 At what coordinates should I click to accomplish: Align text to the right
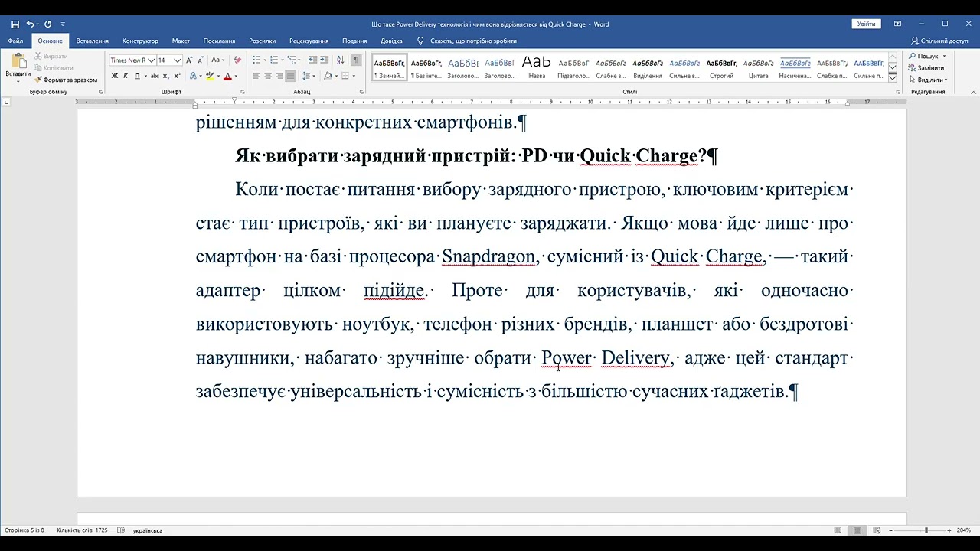tap(279, 76)
